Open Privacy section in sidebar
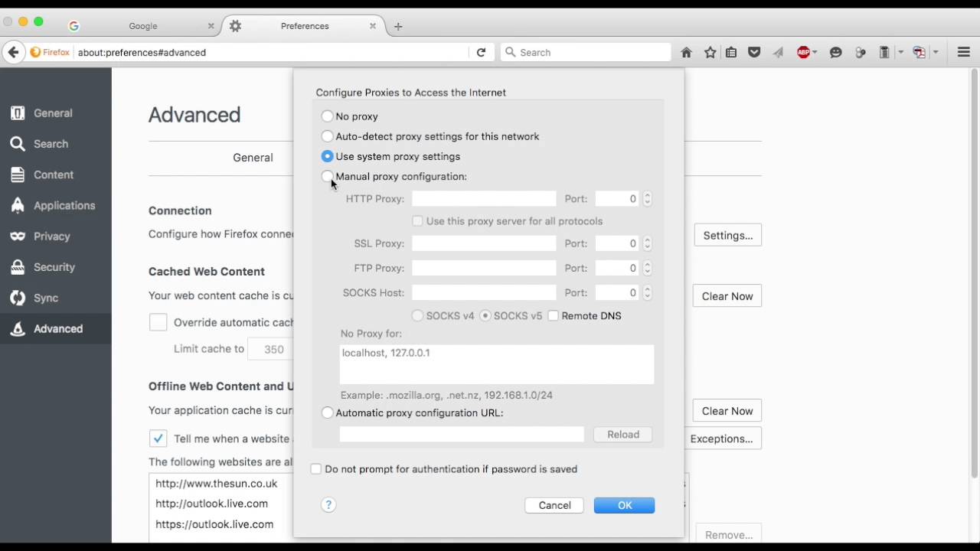This screenshot has width=980, height=551. click(51, 236)
